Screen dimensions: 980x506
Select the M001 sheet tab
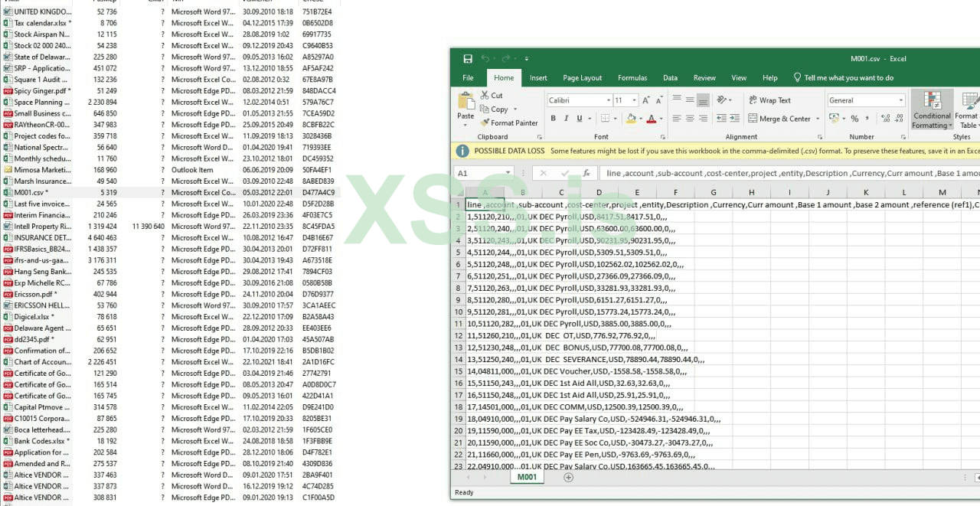point(527,477)
